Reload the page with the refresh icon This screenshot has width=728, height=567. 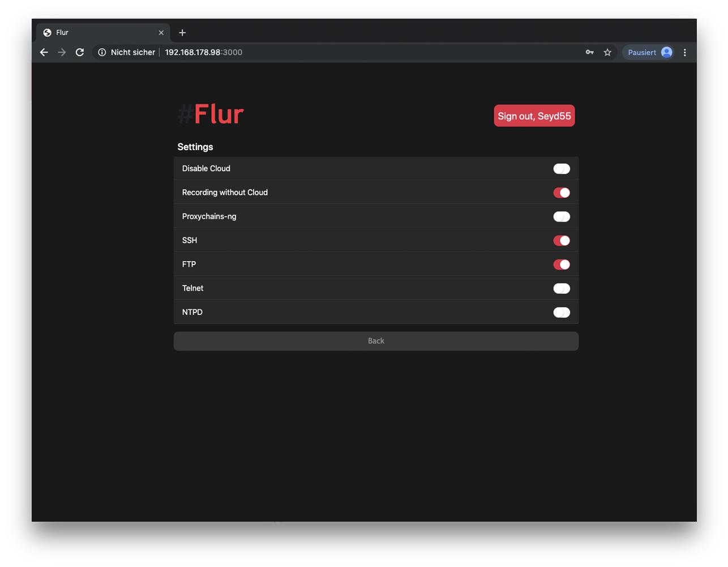click(80, 52)
